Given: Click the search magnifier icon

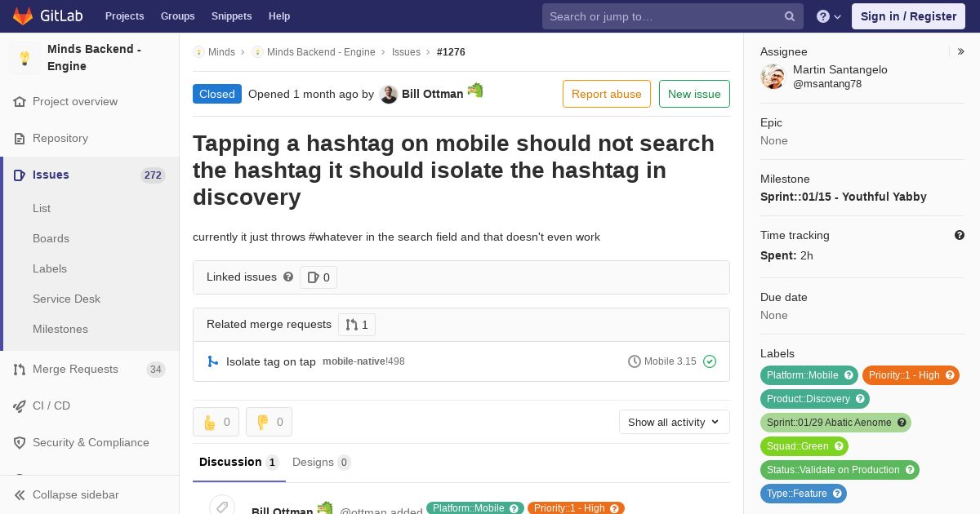Looking at the screenshot, I should coord(790,16).
